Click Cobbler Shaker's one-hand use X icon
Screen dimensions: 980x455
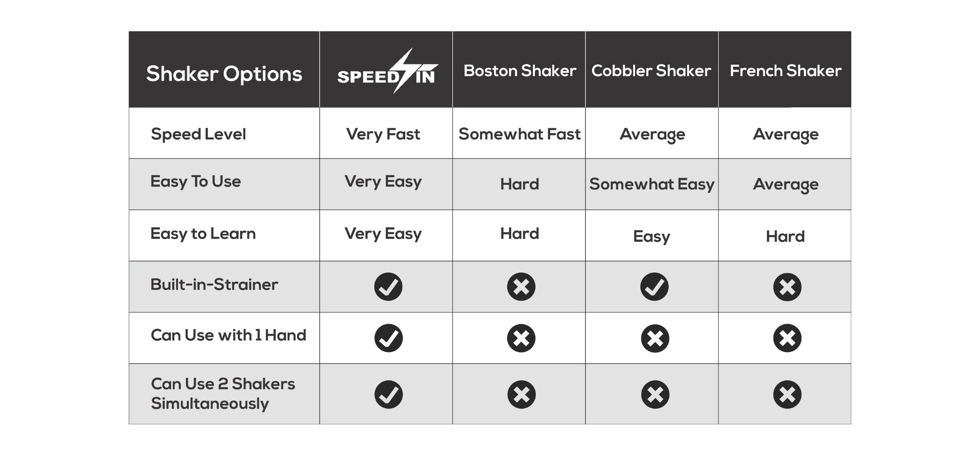pos(655,339)
